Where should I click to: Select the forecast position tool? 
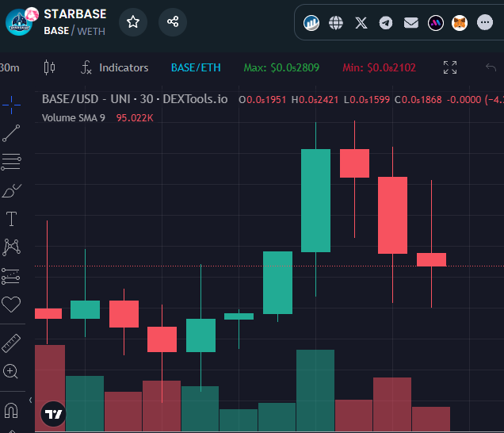[11, 276]
